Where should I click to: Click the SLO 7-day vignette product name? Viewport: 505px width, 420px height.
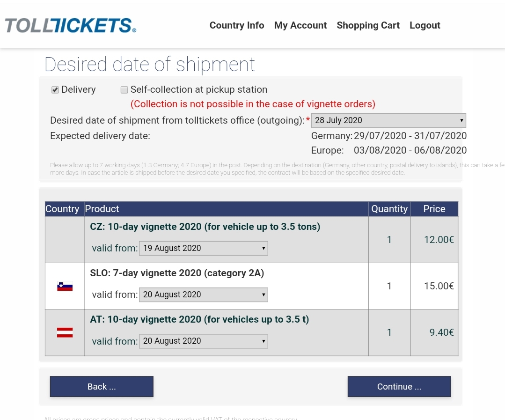(177, 273)
